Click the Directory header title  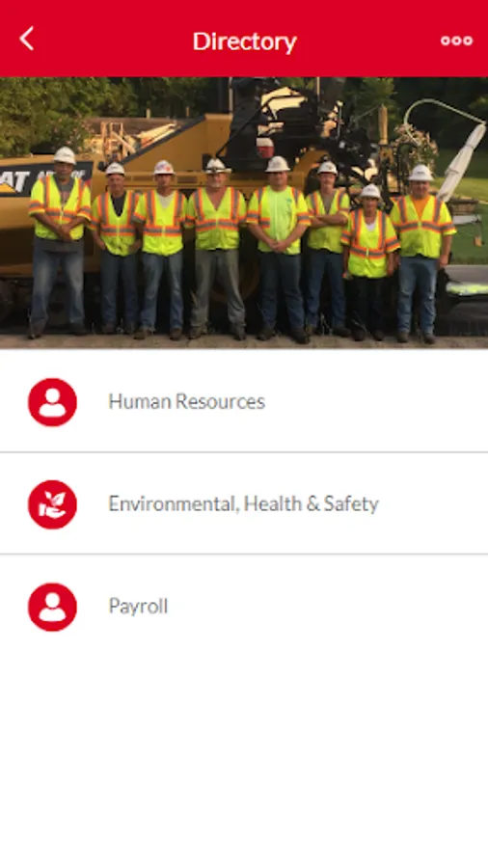tap(245, 41)
